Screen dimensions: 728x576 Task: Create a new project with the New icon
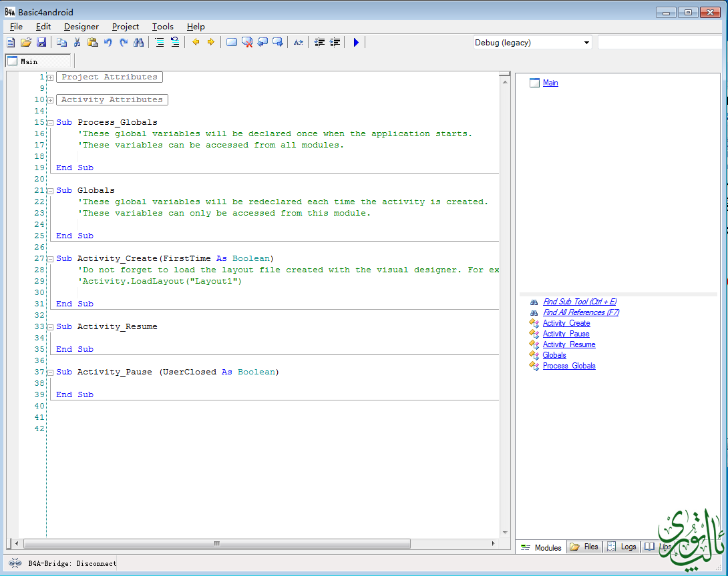click(x=11, y=42)
